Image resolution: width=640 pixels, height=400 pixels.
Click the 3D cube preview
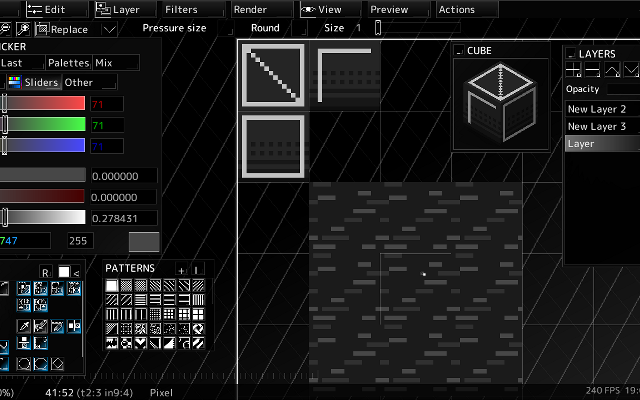pyautogui.click(x=501, y=103)
